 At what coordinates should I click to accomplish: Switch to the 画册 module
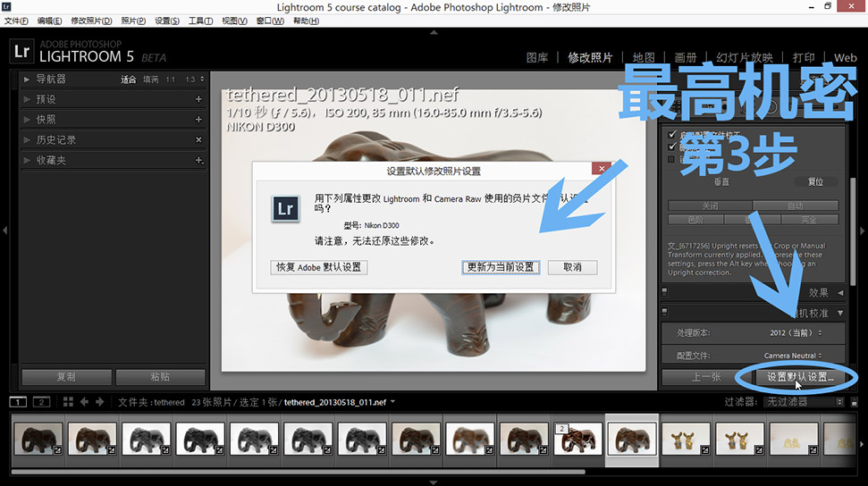coord(686,57)
